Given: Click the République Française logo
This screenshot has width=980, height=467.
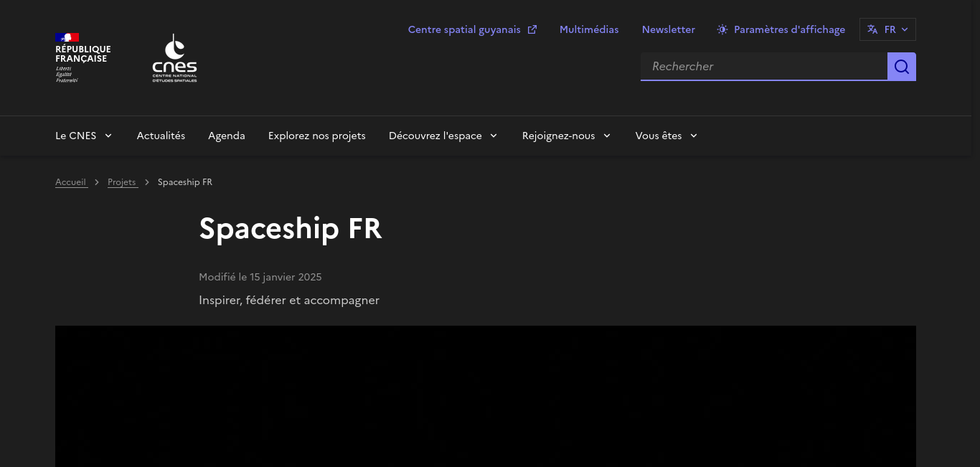Looking at the screenshot, I should 83,57.
